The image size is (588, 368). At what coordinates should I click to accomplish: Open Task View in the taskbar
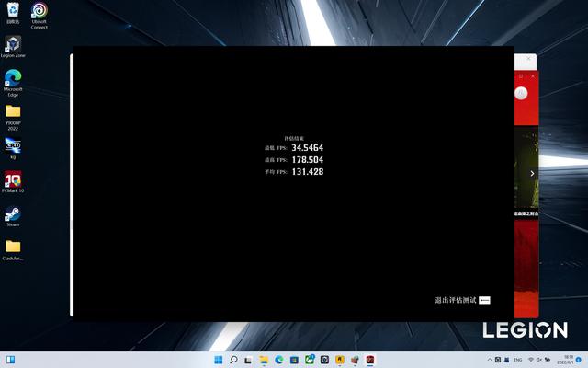[249, 359]
